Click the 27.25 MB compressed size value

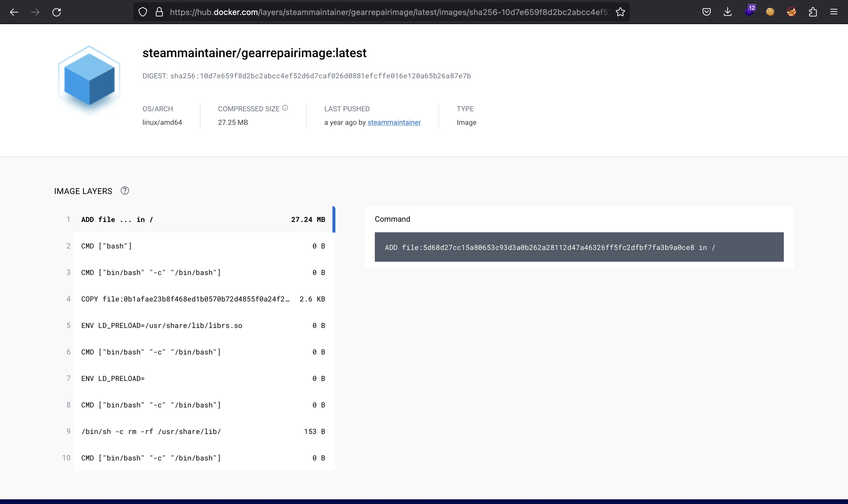click(233, 122)
